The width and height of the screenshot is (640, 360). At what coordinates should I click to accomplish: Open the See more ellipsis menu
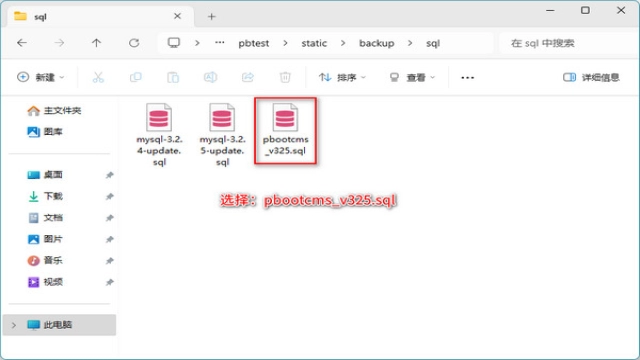(467, 78)
